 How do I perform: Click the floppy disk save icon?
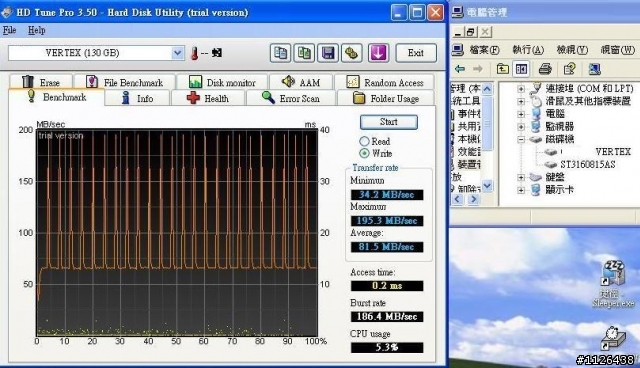328,53
